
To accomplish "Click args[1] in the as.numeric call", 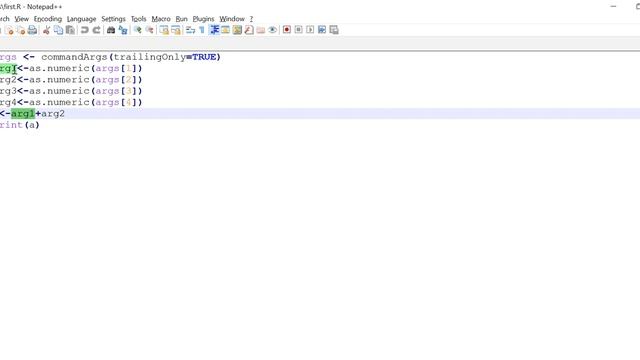I will coord(116,68).
